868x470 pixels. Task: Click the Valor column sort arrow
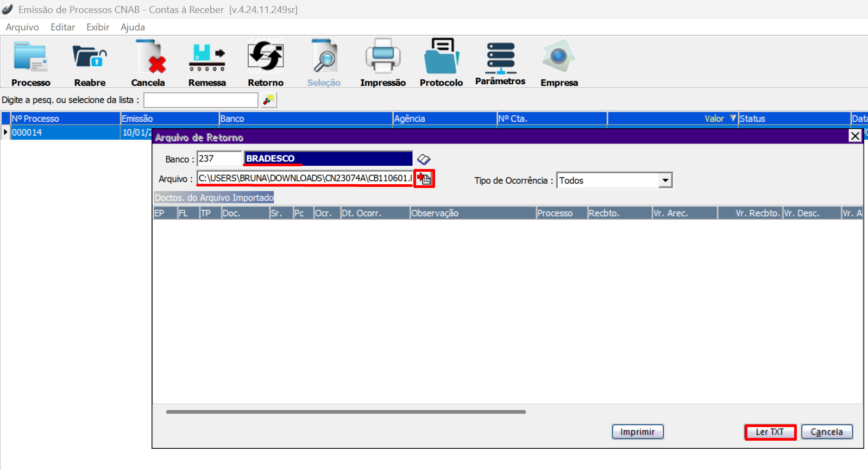click(x=733, y=118)
